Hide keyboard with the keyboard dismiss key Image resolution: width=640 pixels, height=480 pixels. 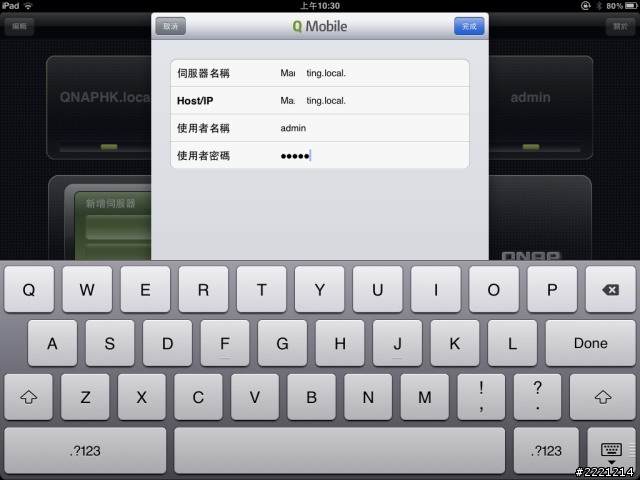[x=611, y=451]
